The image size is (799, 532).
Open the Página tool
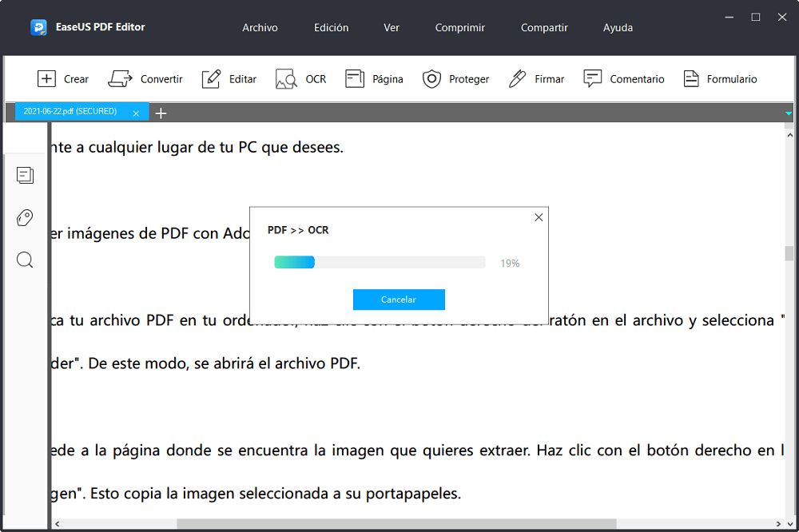pyautogui.click(x=372, y=78)
